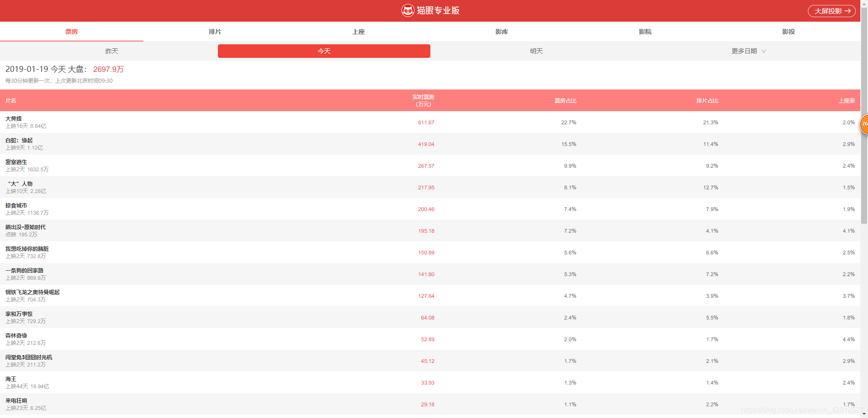Expand the 更多日期 dropdown
868x418 pixels.
point(749,51)
